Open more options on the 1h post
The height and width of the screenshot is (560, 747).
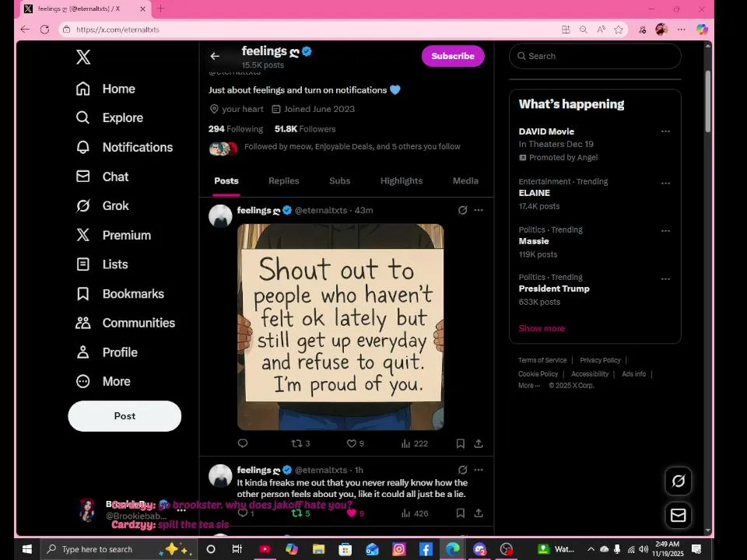pos(479,470)
